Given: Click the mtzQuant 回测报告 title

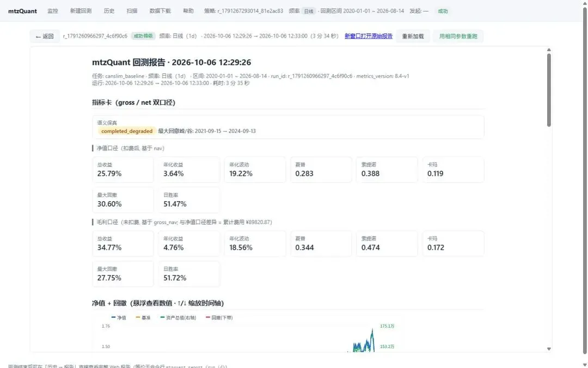Looking at the screenshot, I should [x=171, y=62].
